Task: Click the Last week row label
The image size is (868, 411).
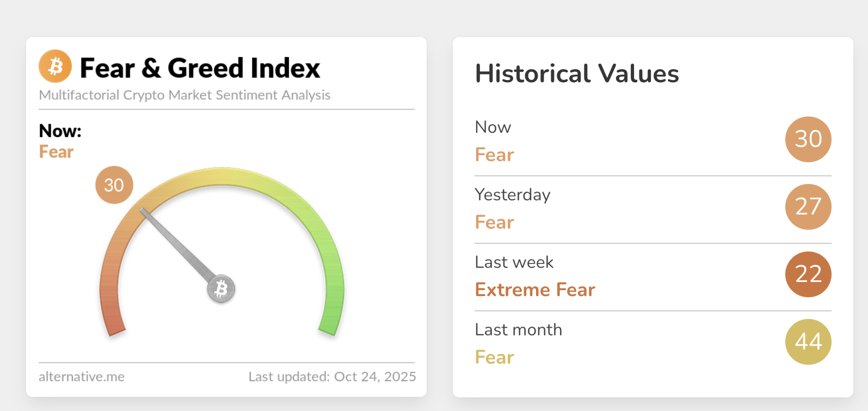Action: tap(514, 262)
